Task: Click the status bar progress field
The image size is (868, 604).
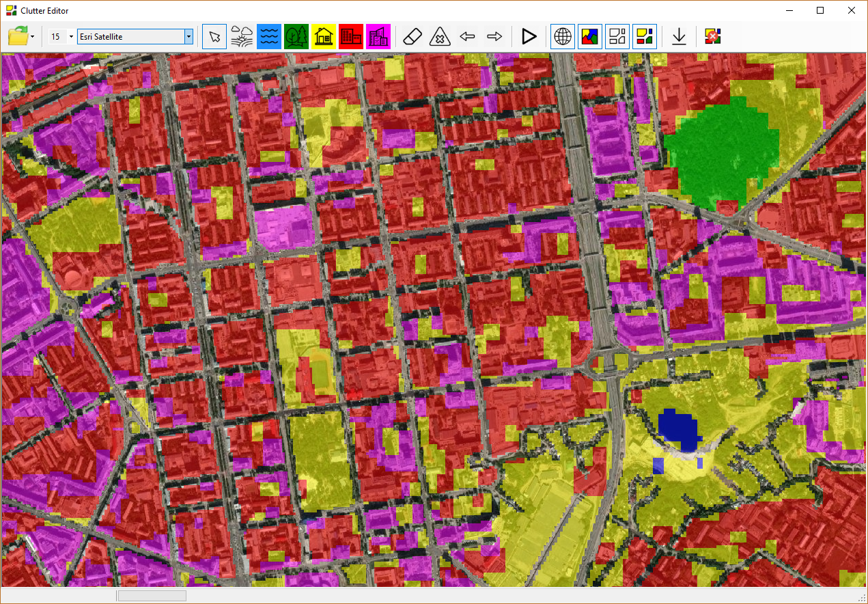Action: pos(152,596)
